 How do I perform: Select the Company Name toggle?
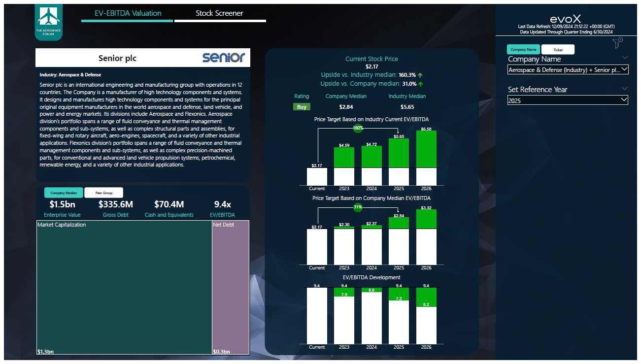coord(523,49)
